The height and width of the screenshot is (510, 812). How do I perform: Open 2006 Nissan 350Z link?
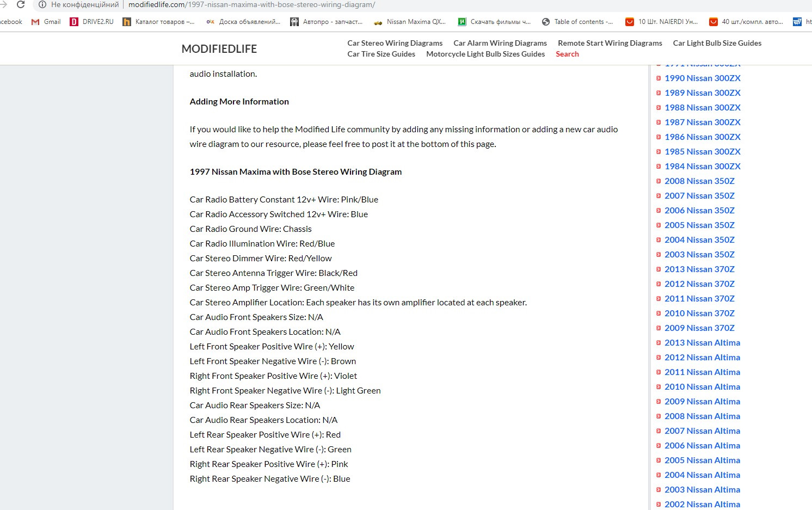click(x=699, y=210)
